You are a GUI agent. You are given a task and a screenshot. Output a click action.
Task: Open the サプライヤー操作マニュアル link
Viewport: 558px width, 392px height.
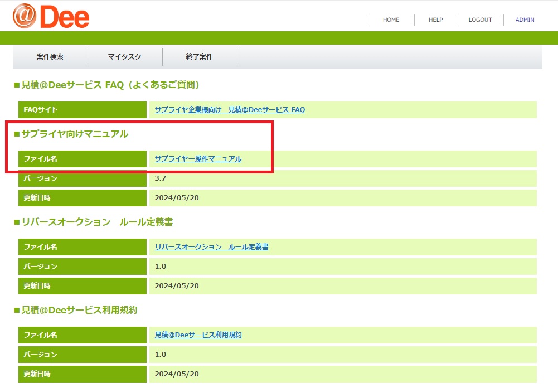[198, 159]
